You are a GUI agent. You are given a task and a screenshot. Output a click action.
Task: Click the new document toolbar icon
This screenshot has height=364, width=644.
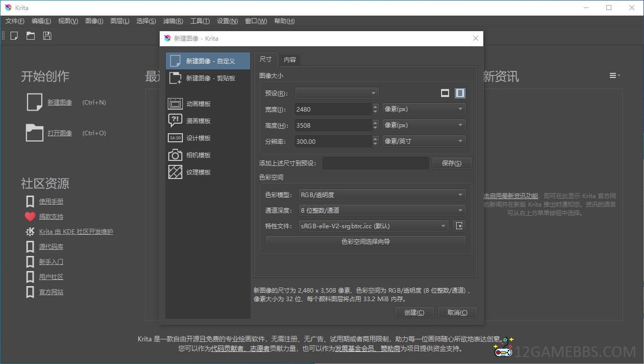(14, 36)
